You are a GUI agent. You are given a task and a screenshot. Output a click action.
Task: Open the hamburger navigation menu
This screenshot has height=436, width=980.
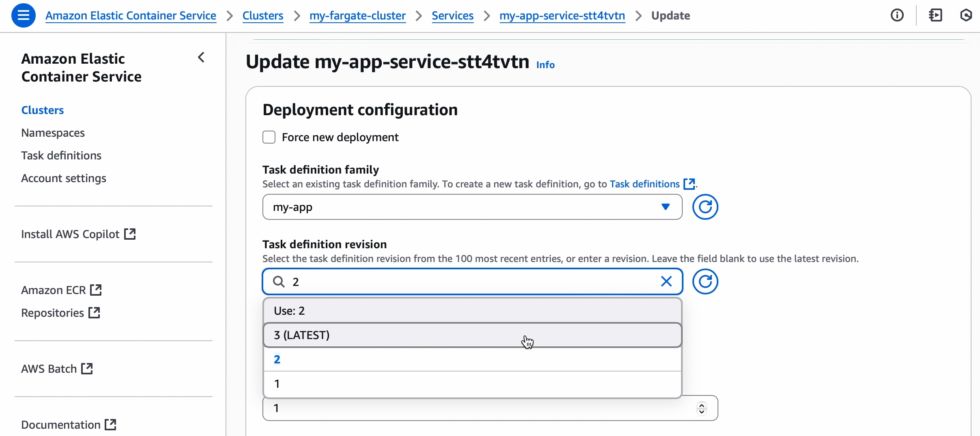tap(24, 15)
